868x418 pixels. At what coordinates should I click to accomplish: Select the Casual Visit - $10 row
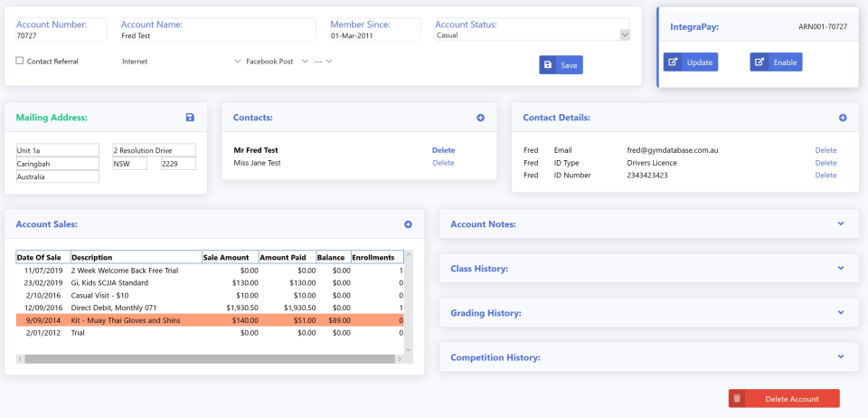coord(210,295)
